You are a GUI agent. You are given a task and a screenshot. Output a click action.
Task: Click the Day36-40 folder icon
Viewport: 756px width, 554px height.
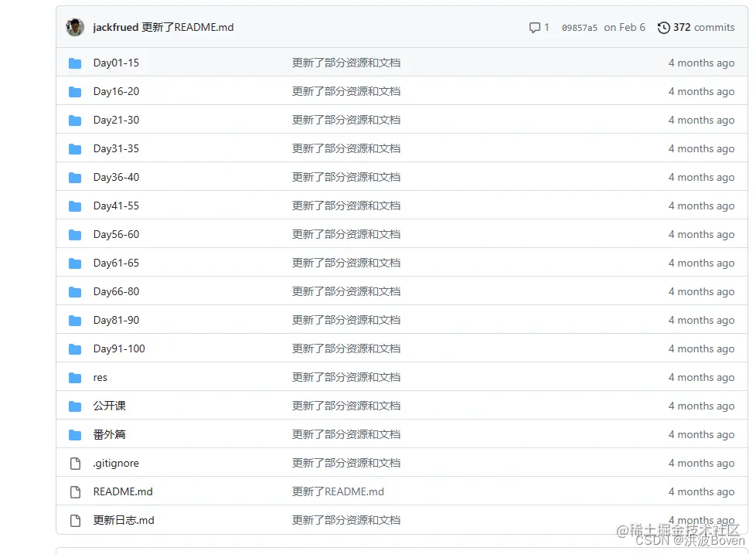75,177
